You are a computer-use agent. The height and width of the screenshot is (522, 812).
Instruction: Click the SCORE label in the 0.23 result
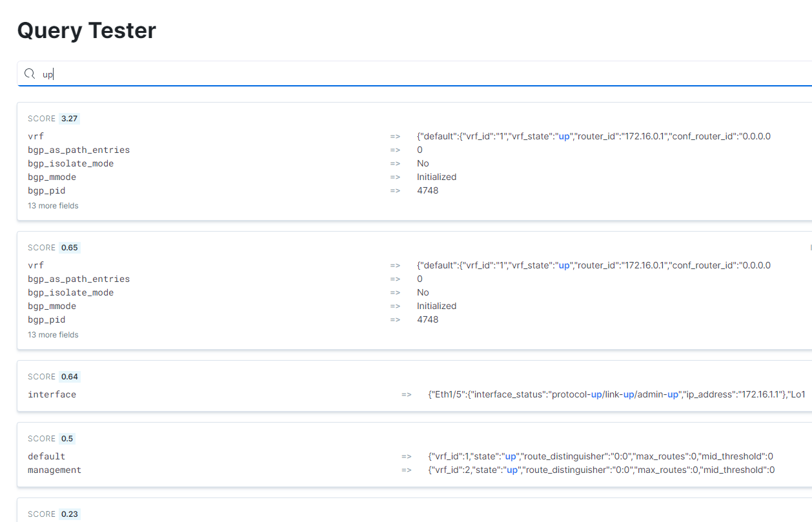point(41,514)
